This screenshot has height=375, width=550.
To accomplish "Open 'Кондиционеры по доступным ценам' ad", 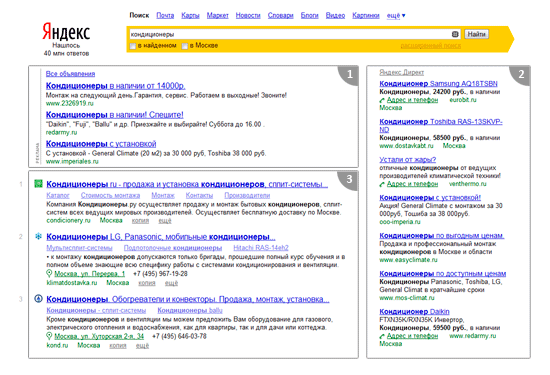I will (x=443, y=274).
